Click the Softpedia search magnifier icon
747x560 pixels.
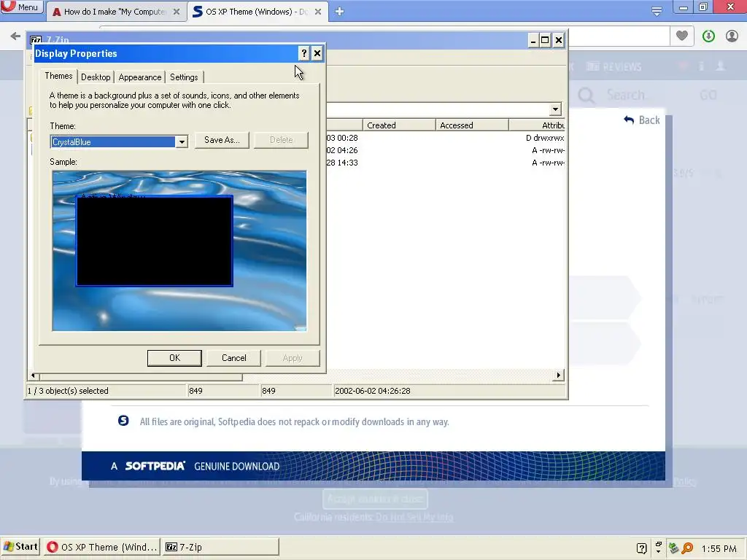[586, 96]
